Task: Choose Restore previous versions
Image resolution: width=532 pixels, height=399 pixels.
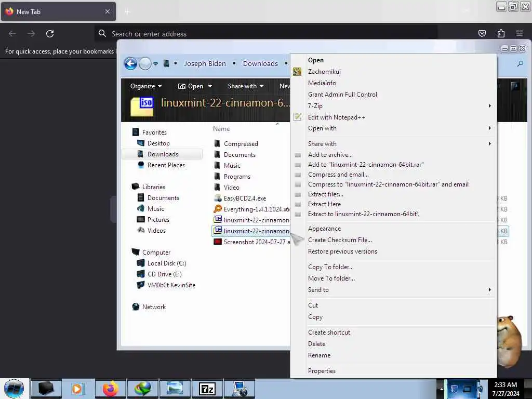Action: pos(394,251)
